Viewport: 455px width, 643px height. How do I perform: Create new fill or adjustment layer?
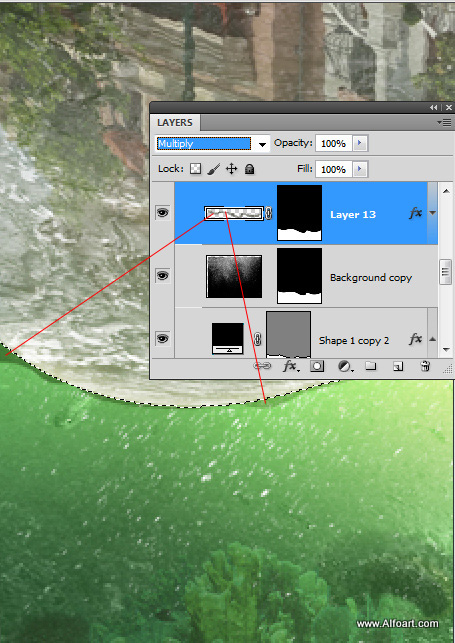pyautogui.click(x=345, y=366)
